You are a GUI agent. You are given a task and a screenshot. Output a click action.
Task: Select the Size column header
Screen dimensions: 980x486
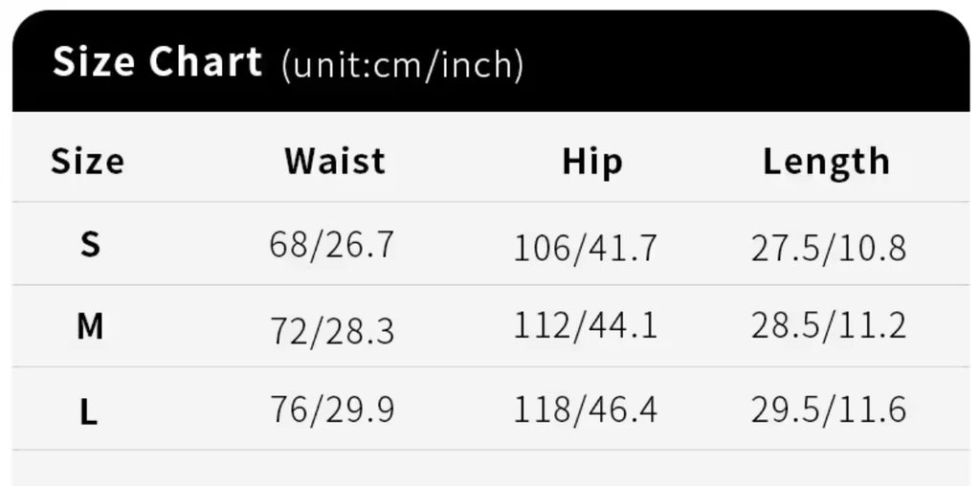[x=87, y=161]
